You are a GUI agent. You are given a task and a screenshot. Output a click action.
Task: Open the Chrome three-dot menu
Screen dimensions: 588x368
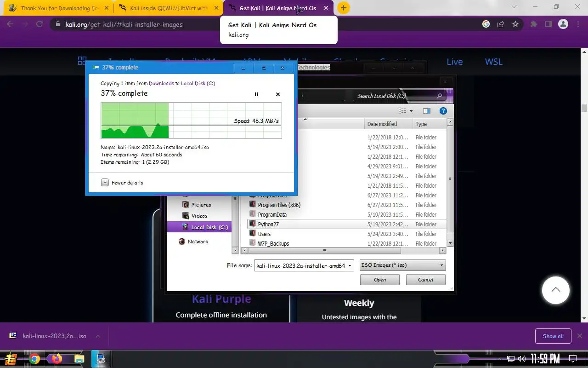(578, 24)
